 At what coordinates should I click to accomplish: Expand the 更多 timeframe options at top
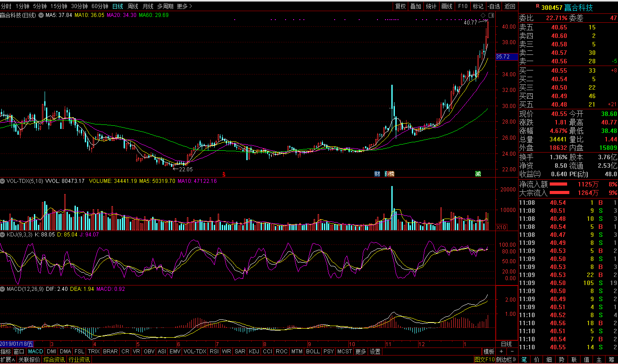(x=184, y=6)
